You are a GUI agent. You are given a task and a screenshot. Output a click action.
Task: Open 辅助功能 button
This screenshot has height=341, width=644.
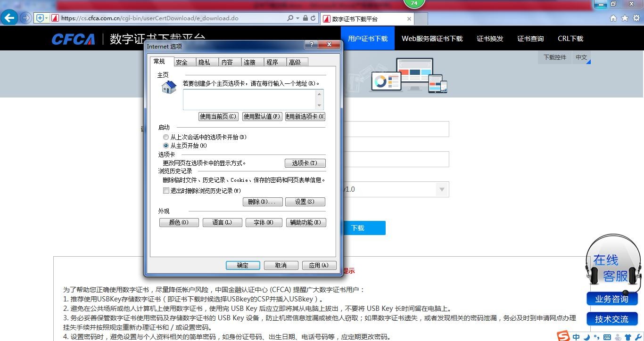tap(306, 222)
